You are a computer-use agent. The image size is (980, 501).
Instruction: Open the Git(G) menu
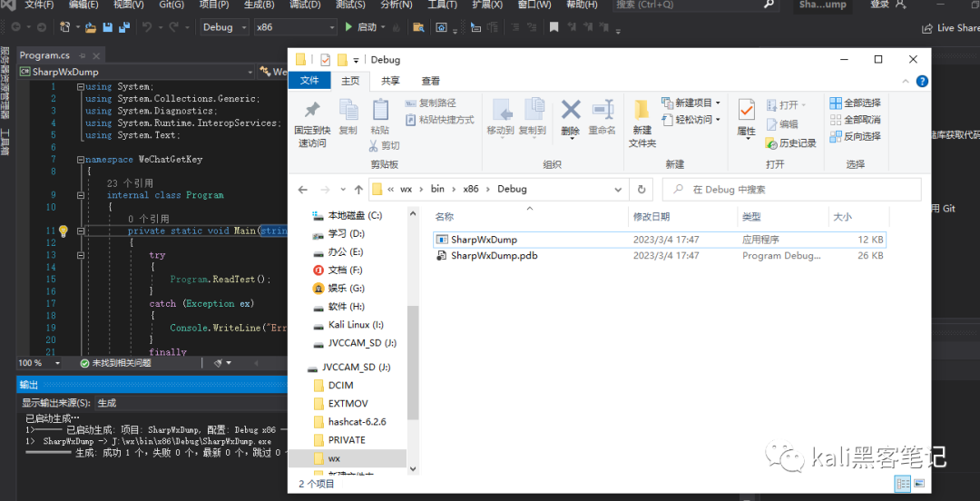[171, 5]
